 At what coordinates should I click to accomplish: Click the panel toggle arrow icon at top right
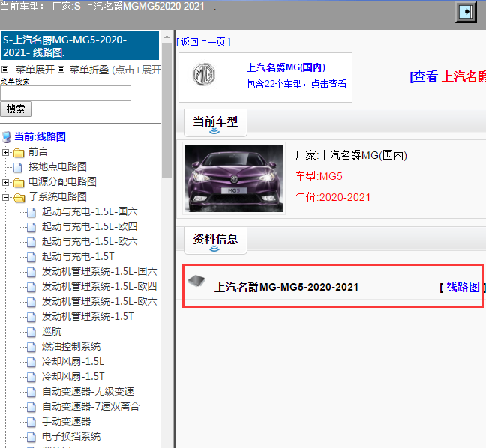pyautogui.click(x=466, y=12)
